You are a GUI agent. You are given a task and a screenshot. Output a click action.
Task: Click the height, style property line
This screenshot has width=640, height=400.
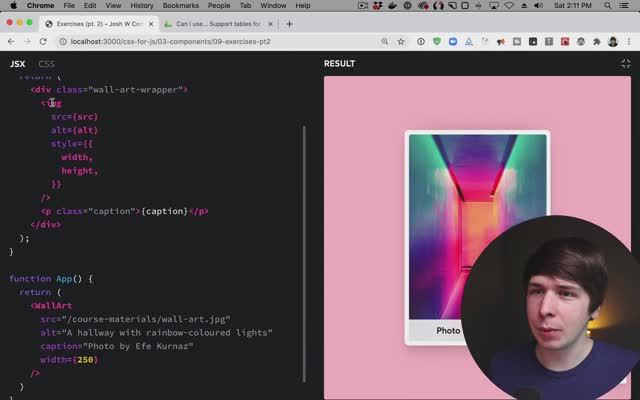coord(80,171)
